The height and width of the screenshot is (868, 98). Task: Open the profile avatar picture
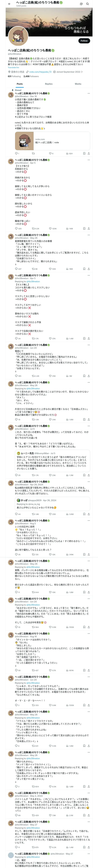[18, 36]
